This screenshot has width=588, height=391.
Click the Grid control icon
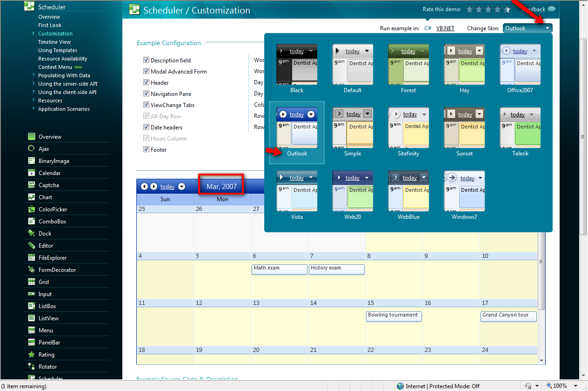32,282
